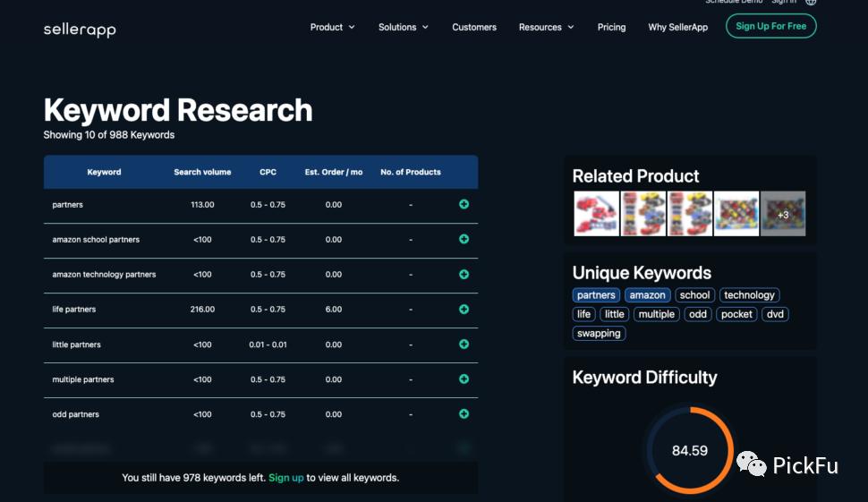The width and height of the screenshot is (868, 502).
Task: Add 'odd partners' keyword plus icon
Action: (x=464, y=414)
